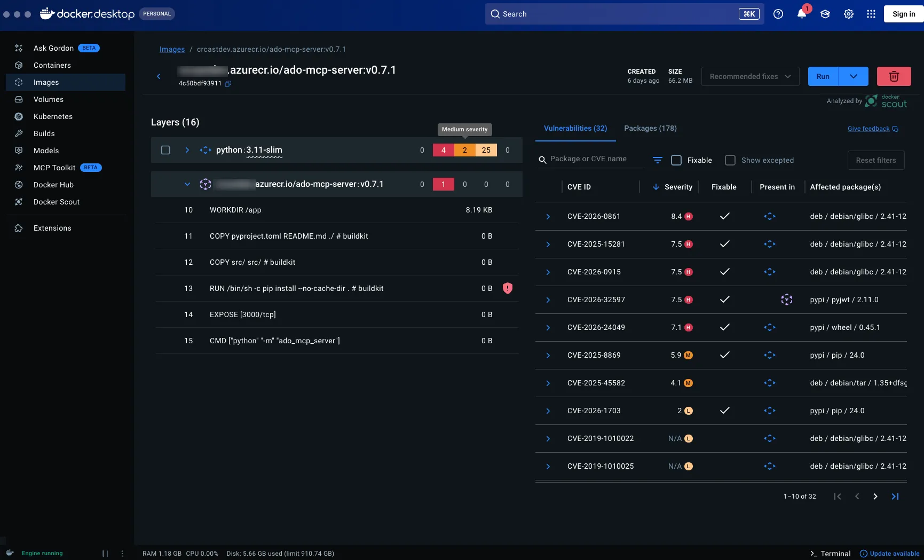This screenshot has height=560, width=924.
Task: Open the notifications bell
Action: tap(801, 14)
